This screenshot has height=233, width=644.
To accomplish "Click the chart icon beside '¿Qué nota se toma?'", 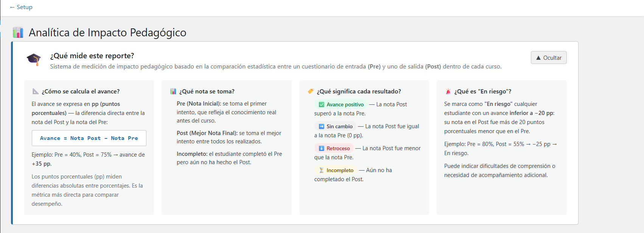I will click(x=173, y=91).
